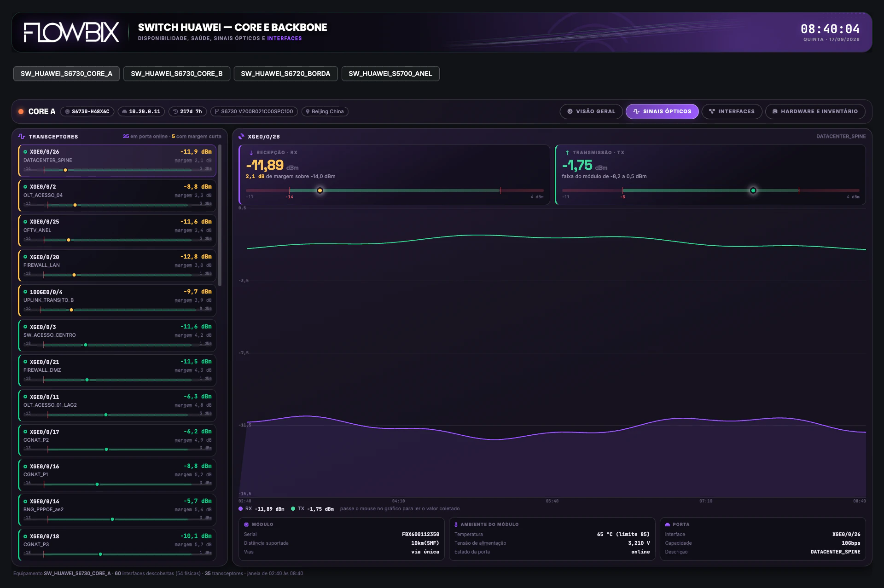Click the green TX legend dot
This screenshot has height=588, width=884.
(x=293, y=509)
